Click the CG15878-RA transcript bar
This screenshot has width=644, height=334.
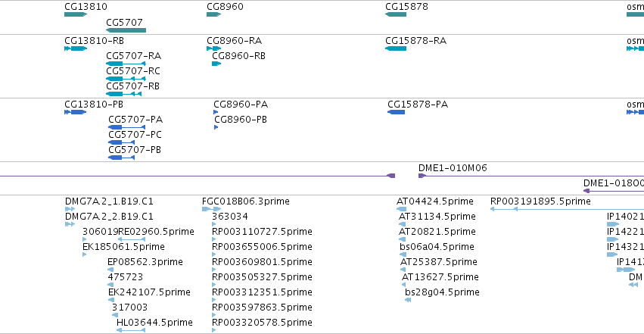396,48
